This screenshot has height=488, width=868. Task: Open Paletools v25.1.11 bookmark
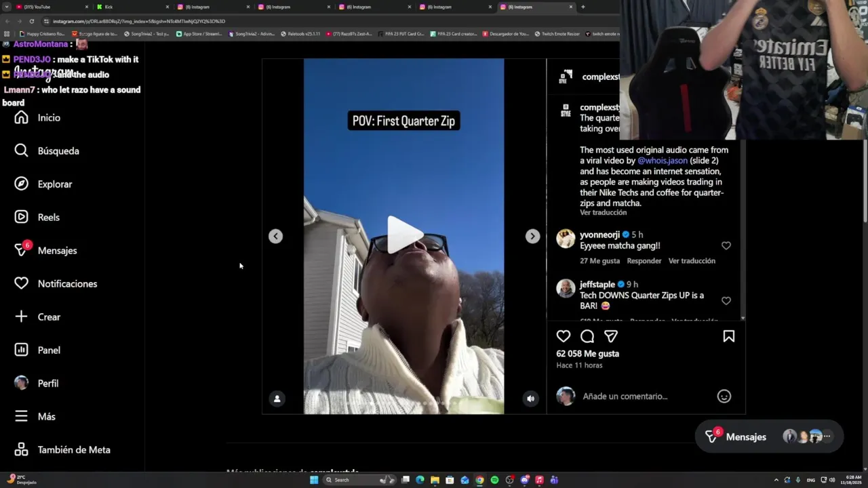300,34
